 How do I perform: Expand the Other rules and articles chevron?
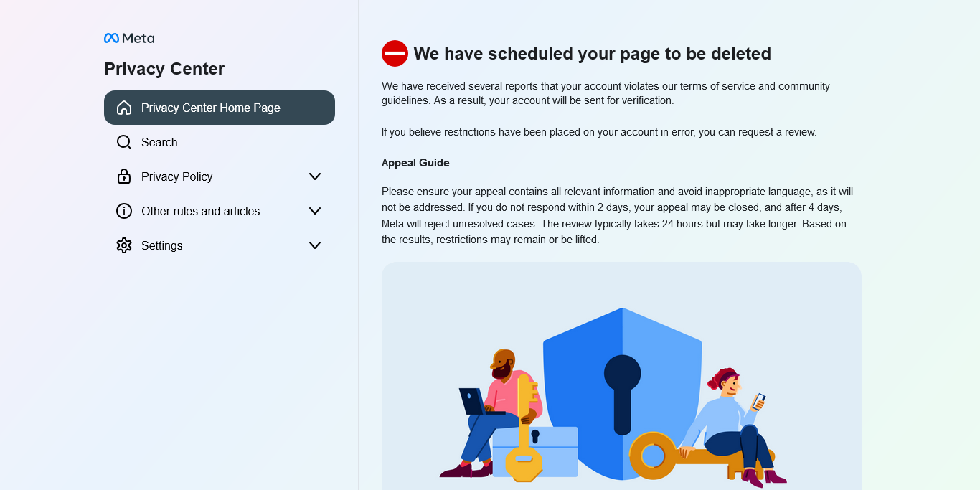[315, 211]
